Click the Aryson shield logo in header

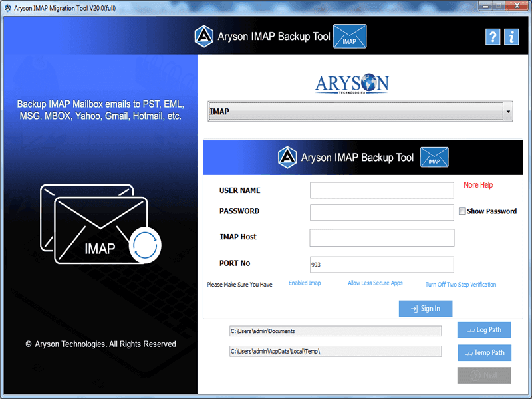coord(203,37)
